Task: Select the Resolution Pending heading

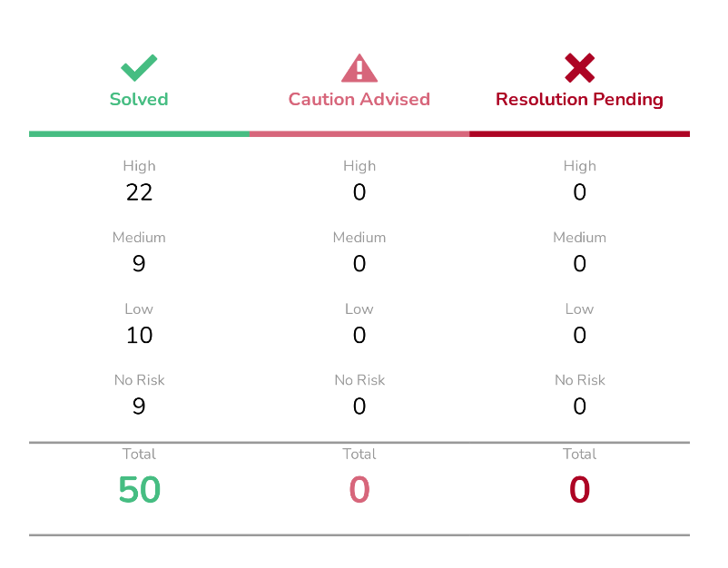Action: (x=579, y=100)
